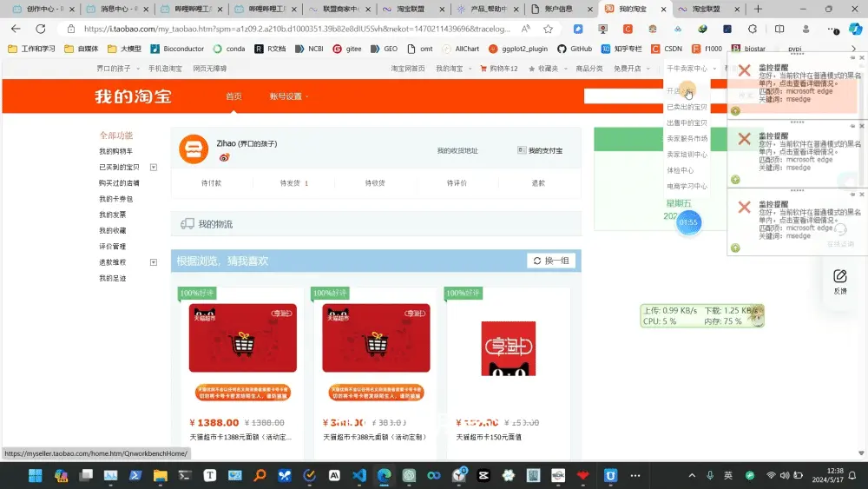Show hidden system tray icons chevron

tap(692, 475)
